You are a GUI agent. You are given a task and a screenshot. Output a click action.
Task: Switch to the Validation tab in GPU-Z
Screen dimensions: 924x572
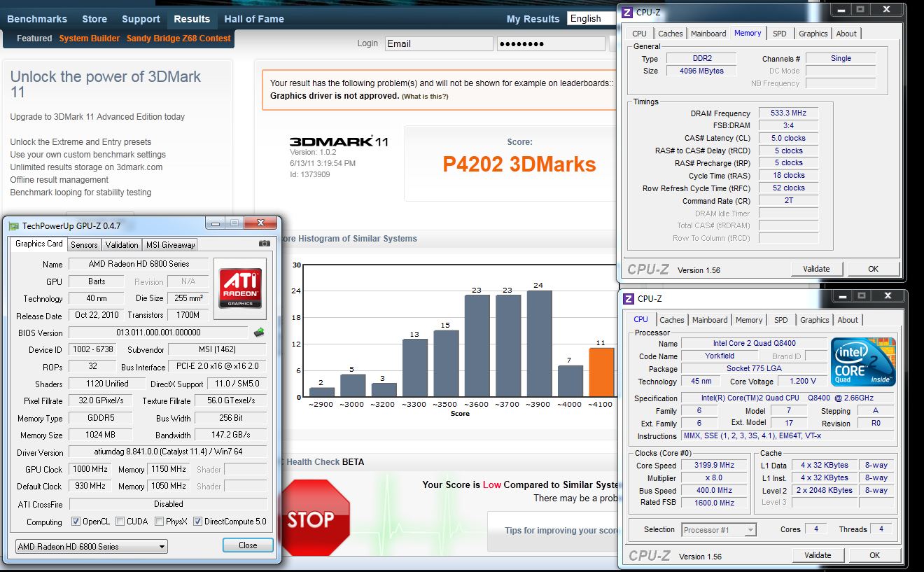pos(122,244)
